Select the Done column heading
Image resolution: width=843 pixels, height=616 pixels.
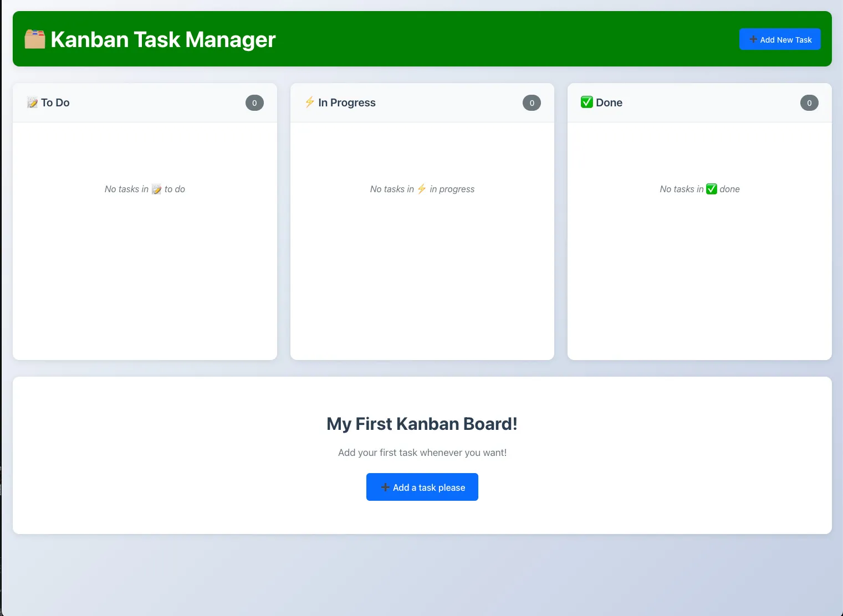click(x=609, y=103)
